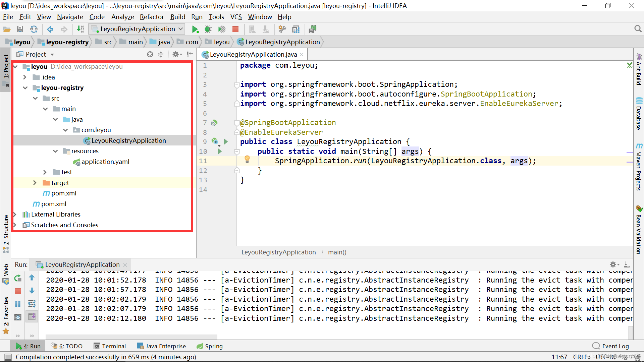Click the green Run button in toolbar
Image resolution: width=644 pixels, height=362 pixels.
point(195,29)
